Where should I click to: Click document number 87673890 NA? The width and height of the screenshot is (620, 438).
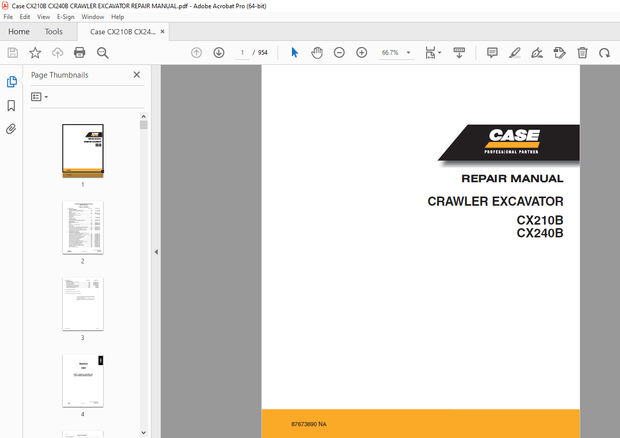point(309,424)
